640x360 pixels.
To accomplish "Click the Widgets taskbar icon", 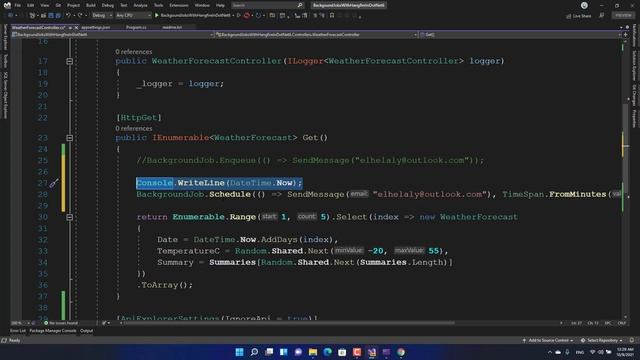I will coord(284,352).
